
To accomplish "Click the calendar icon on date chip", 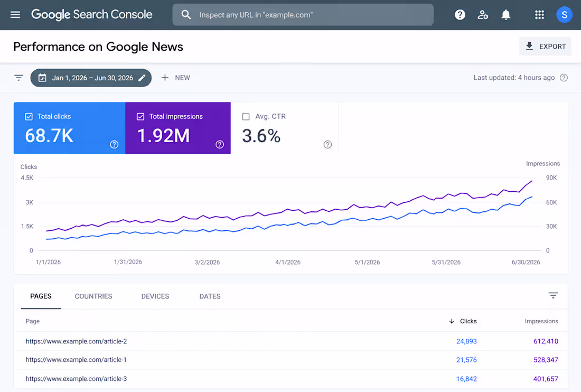I will pos(43,78).
